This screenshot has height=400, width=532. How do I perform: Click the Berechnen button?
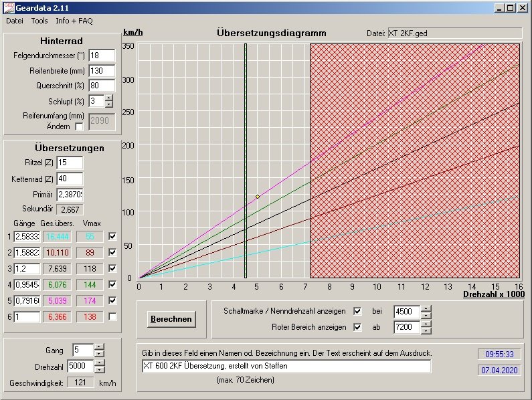[x=171, y=319]
